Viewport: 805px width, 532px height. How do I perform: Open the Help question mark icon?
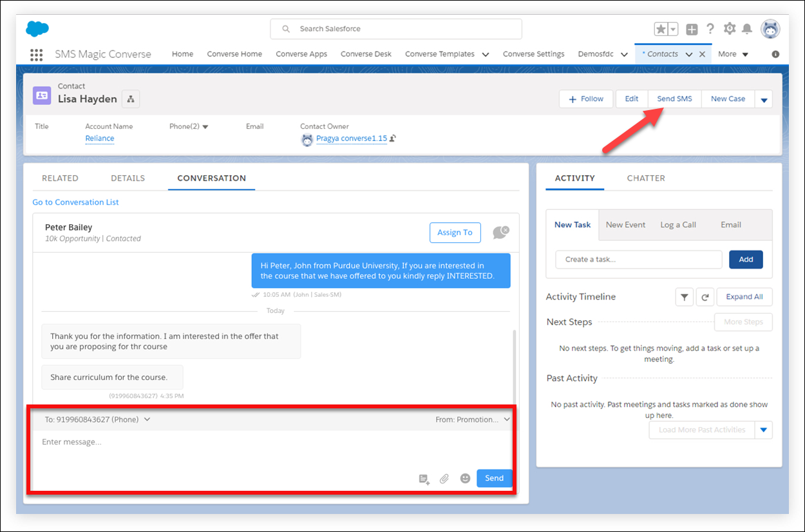click(x=710, y=29)
